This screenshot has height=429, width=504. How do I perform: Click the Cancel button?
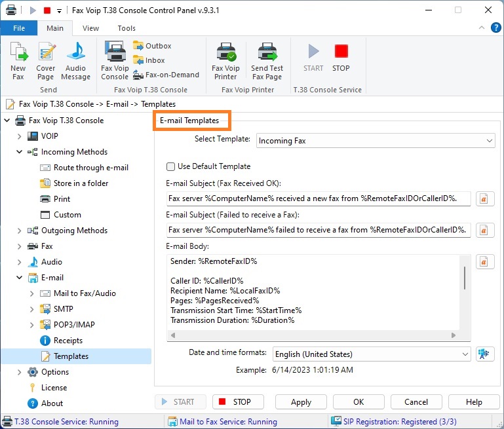click(416, 401)
